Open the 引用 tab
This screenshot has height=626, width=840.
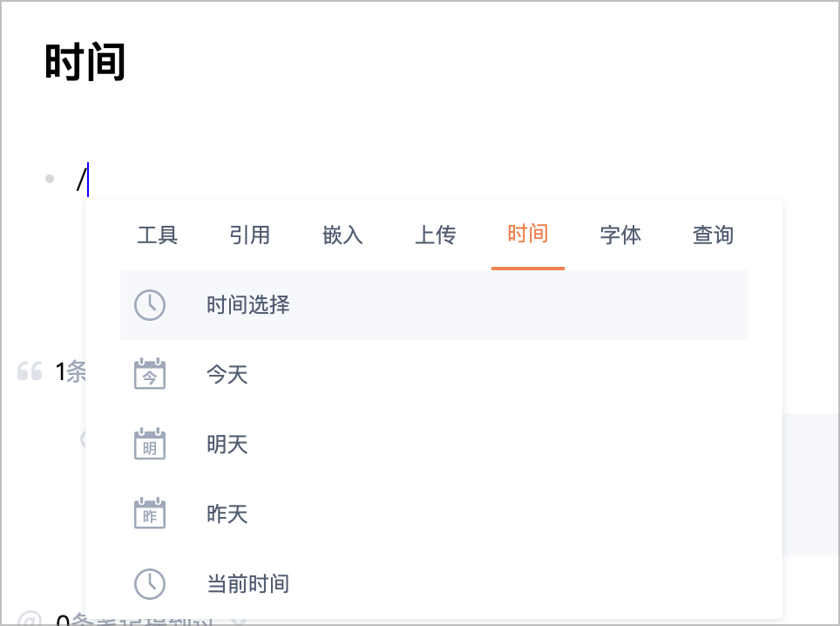(250, 235)
